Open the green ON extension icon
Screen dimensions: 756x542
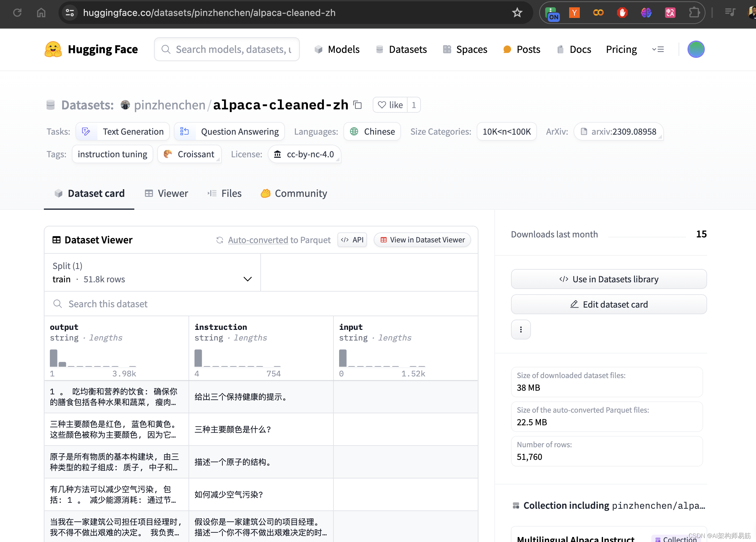pos(552,13)
